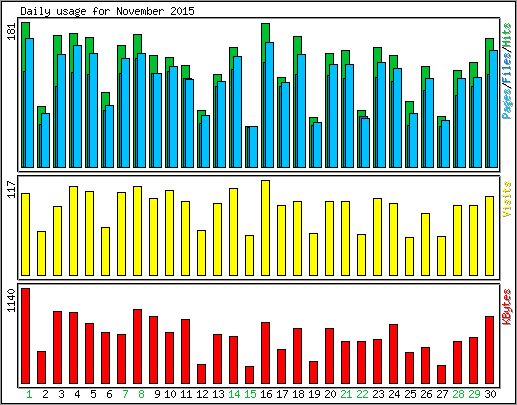Screen dimensions: 517x405
Task: Click green day label 7 on the x-axis
Action: click(125, 394)
